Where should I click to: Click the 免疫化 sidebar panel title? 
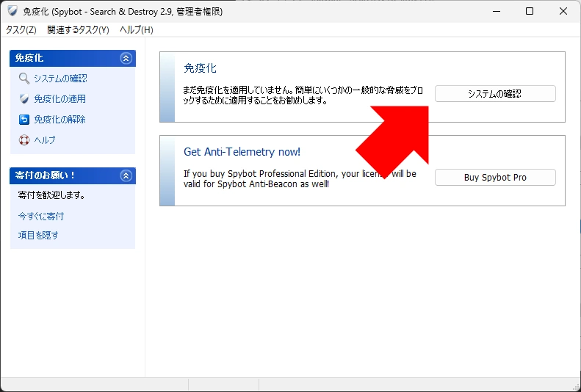coord(29,58)
